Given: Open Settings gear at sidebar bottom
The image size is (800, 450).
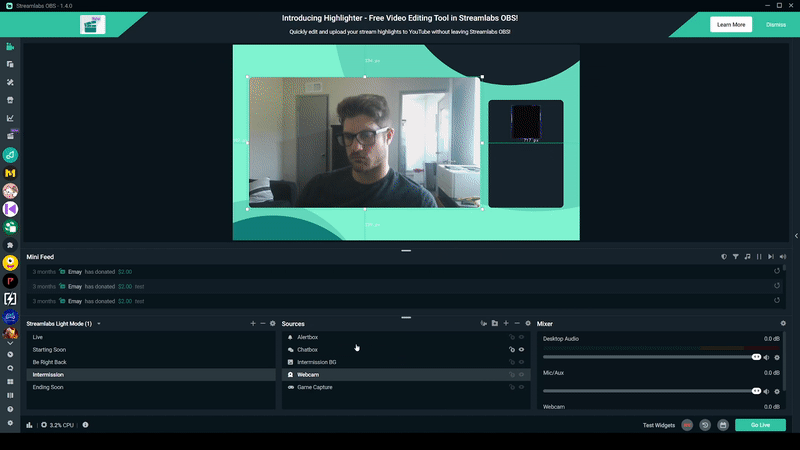Looking at the screenshot, I should coord(10,423).
